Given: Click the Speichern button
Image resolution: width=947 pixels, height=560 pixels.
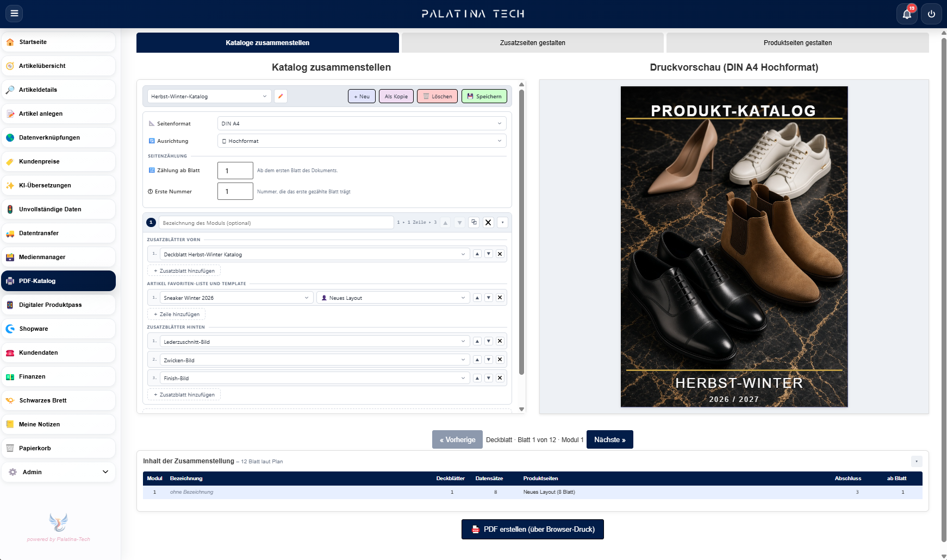Looking at the screenshot, I should (x=484, y=96).
